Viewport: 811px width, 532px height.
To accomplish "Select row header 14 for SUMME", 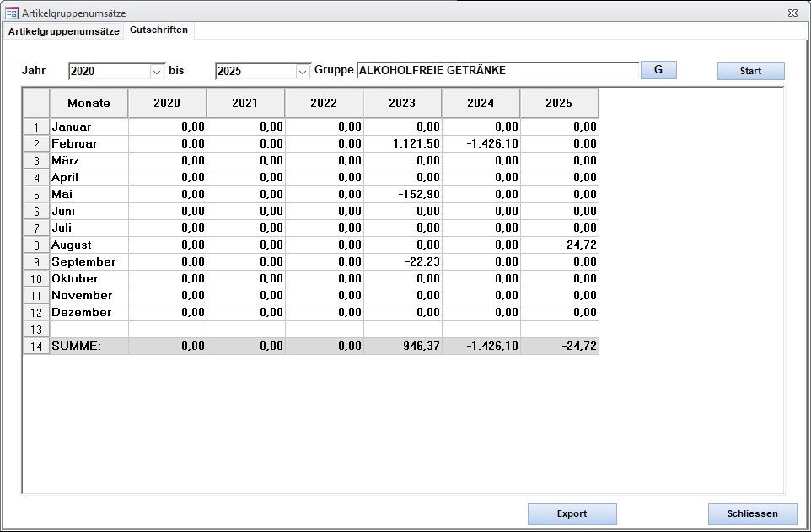I will pyautogui.click(x=36, y=347).
